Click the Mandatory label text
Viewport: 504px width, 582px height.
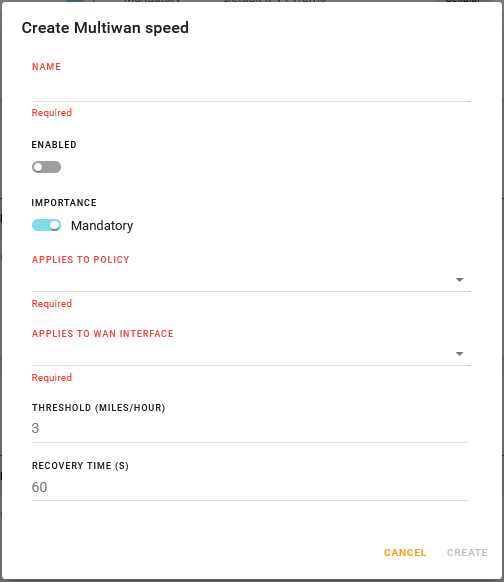pos(102,226)
